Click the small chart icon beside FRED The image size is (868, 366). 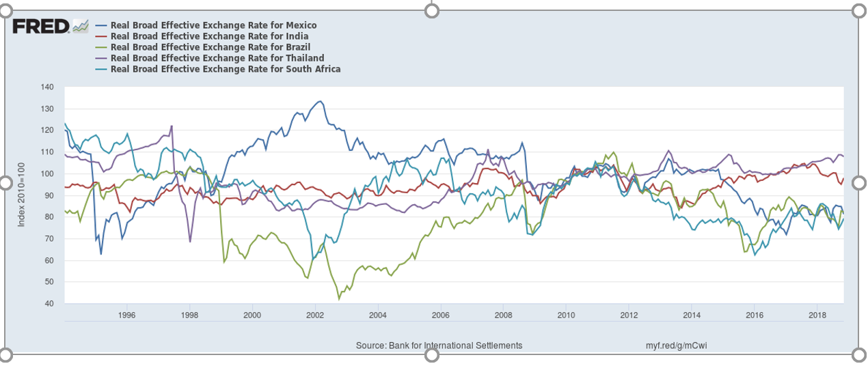pyautogui.click(x=81, y=27)
